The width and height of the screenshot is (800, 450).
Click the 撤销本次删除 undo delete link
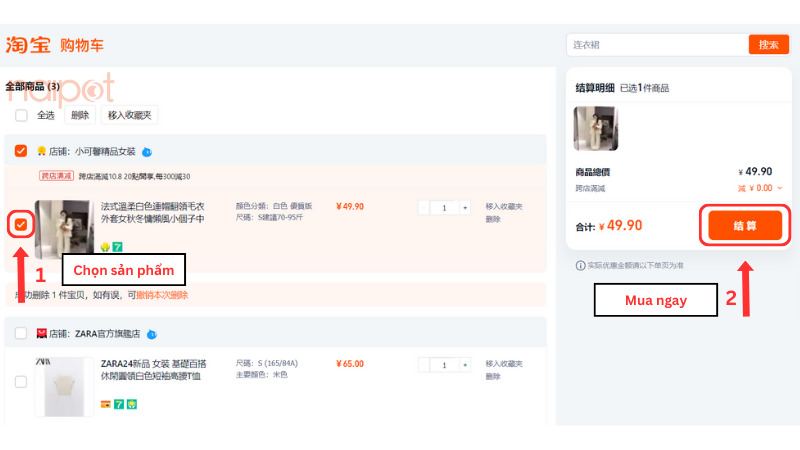[161, 295]
